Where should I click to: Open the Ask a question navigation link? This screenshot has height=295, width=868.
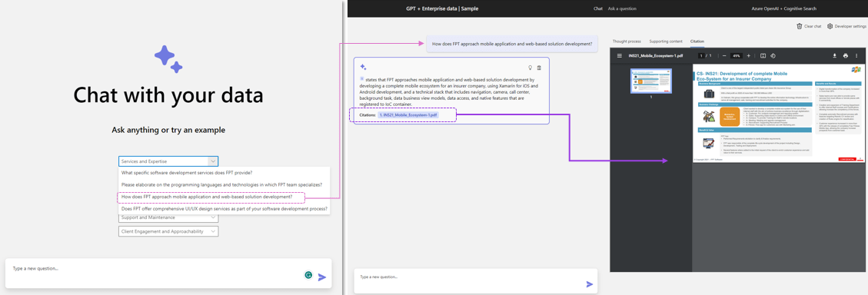[622, 9]
